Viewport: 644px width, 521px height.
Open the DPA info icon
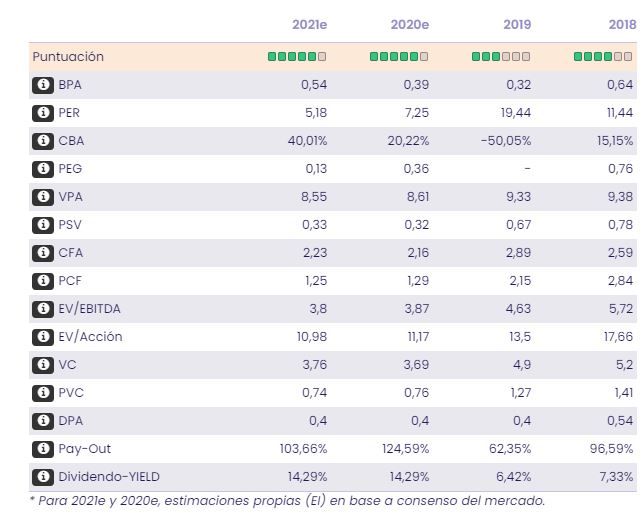point(42,421)
